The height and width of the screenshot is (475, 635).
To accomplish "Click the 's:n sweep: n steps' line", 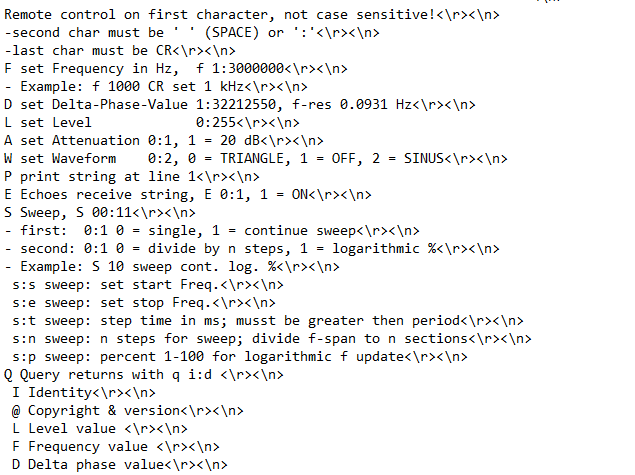I will [x=272, y=339].
